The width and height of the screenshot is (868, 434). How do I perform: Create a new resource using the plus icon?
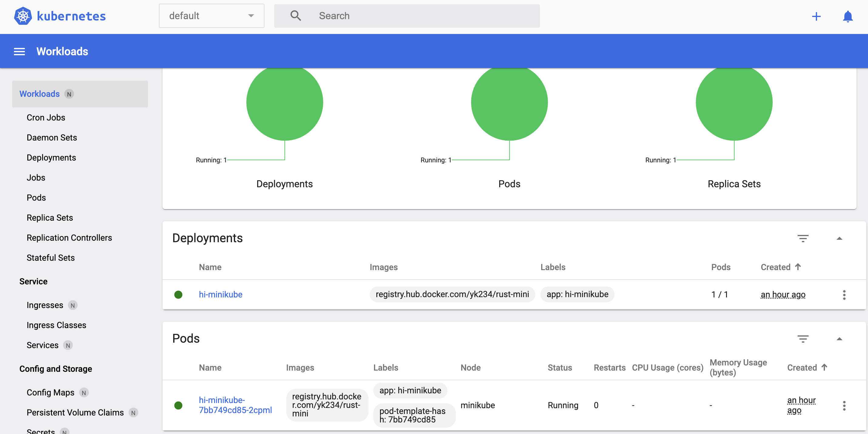(816, 16)
